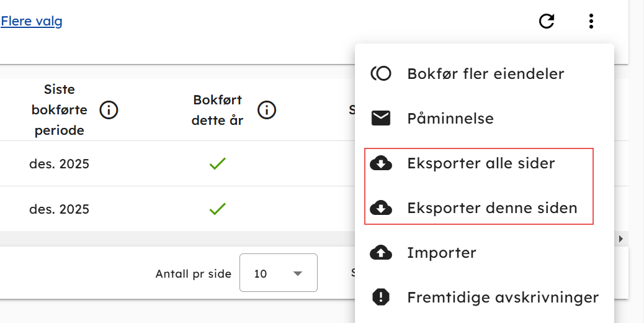644x323 pixels.
Task: Click info icon beside Bokført dette år
Action: click(x=267, y=111)
